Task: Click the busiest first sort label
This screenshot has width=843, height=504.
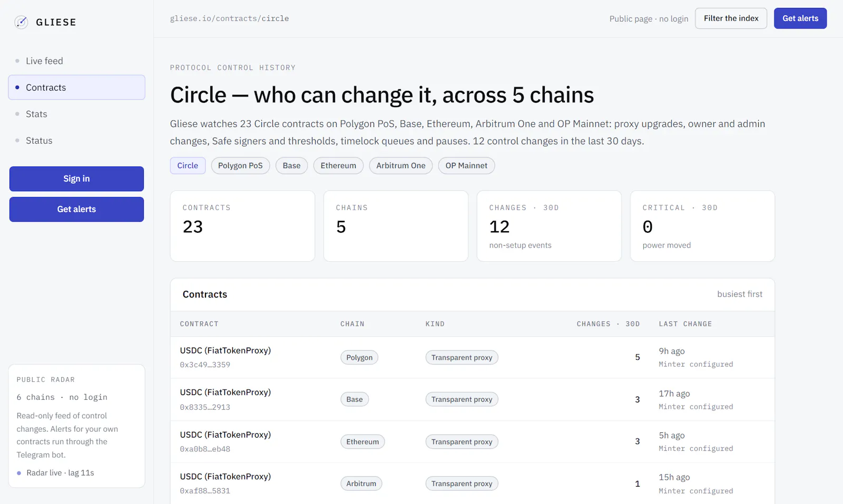Action: tap(740, 294)
